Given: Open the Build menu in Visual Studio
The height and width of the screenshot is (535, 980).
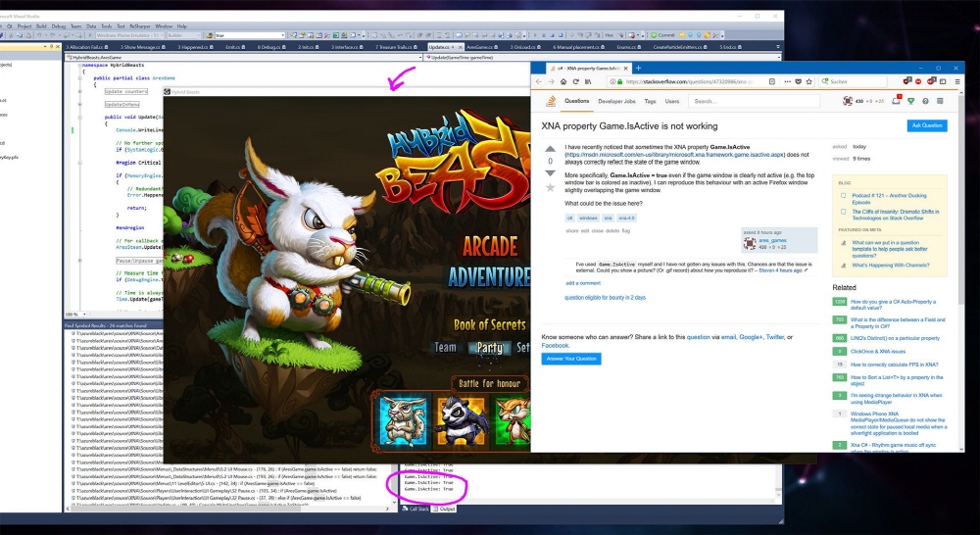Looking at the screenshot, I should coord(41,26).
